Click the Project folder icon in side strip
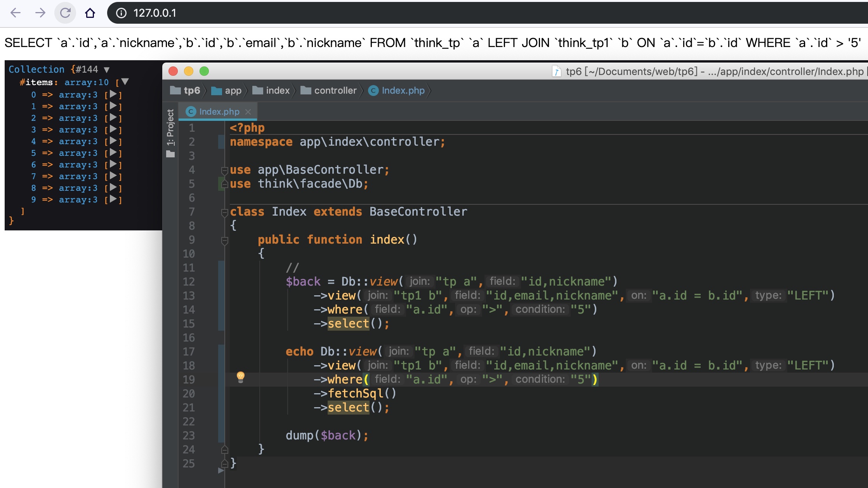 [170, 154]
